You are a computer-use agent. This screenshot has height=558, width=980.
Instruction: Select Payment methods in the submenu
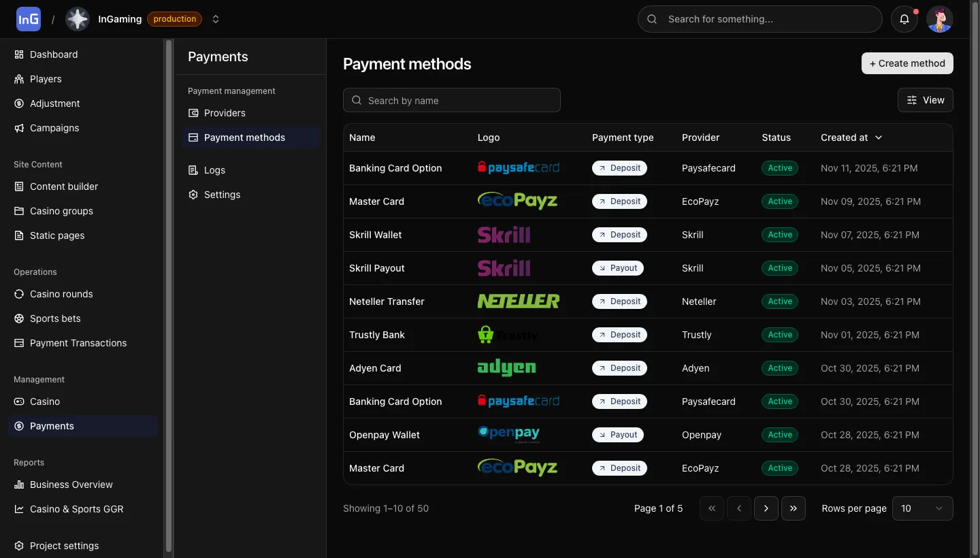244,137
